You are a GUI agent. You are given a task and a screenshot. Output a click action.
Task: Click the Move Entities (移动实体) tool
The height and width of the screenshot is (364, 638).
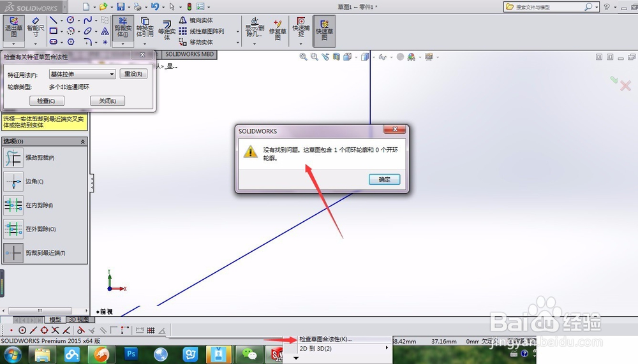point(196,42)
